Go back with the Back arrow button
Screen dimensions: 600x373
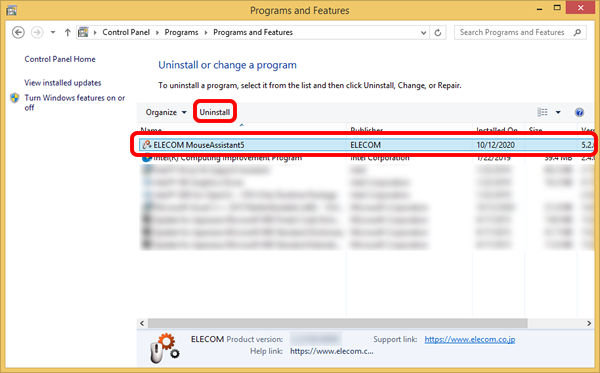tap(18, 33)
